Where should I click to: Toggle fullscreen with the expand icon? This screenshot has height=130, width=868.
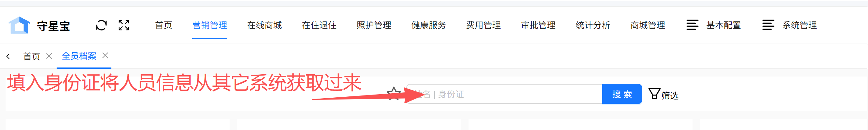[x=124, y=25]
